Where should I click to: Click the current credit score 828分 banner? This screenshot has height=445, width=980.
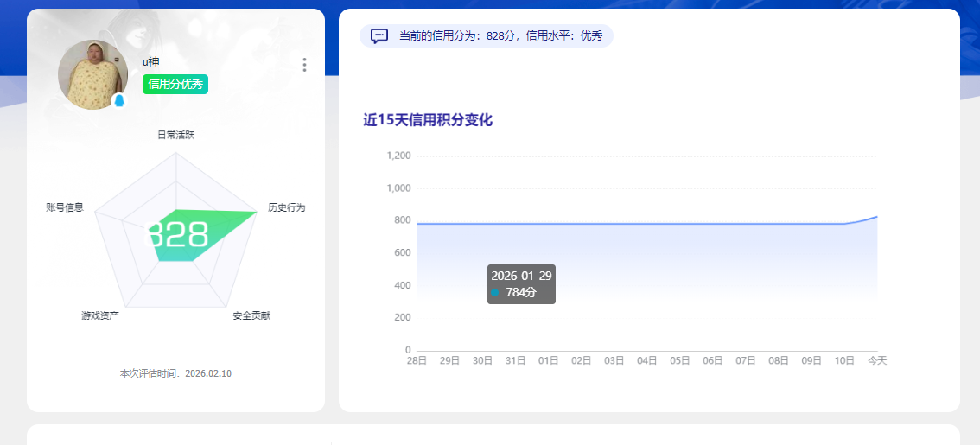click(x=487, y=35)
